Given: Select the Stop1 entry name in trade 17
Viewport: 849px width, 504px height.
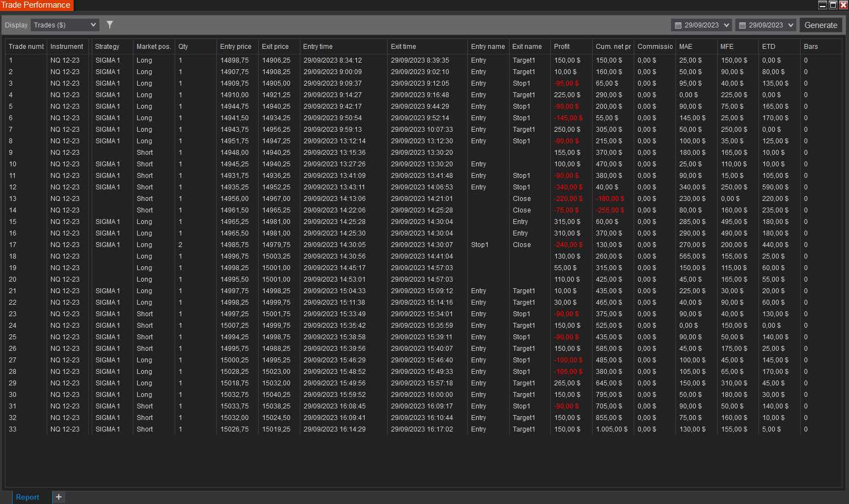Looking at the screenshot, I should [x=480, y=245].
